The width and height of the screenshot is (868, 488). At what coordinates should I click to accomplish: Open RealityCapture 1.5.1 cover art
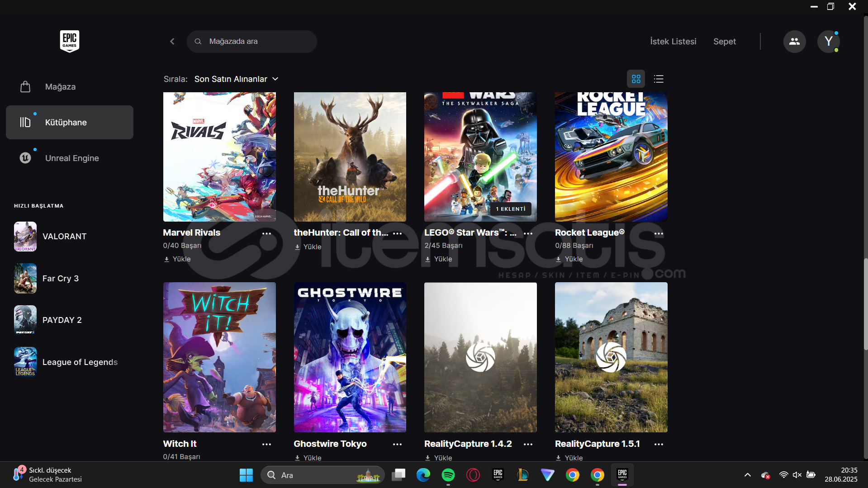pos(611,357)
